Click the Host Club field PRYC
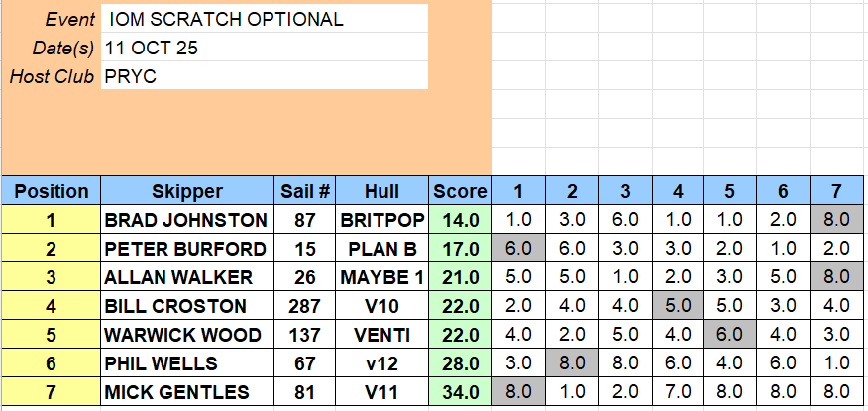Image resolution: width=868 pixels, height=411 pixels. pyautogui.click(x=264, y=76)
